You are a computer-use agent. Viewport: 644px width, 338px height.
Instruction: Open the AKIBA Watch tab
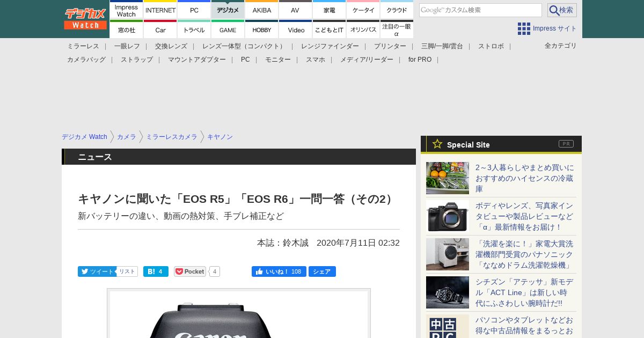point(262,10)
